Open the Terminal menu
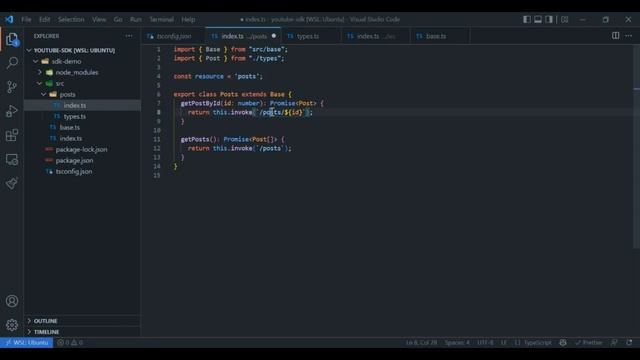This screenshot has width=640, height=360. 161,19
